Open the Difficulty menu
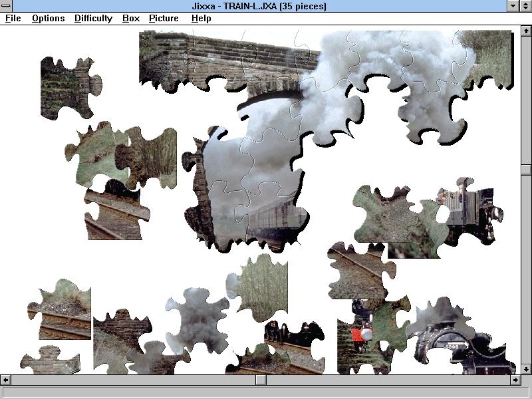 (93, 19)
